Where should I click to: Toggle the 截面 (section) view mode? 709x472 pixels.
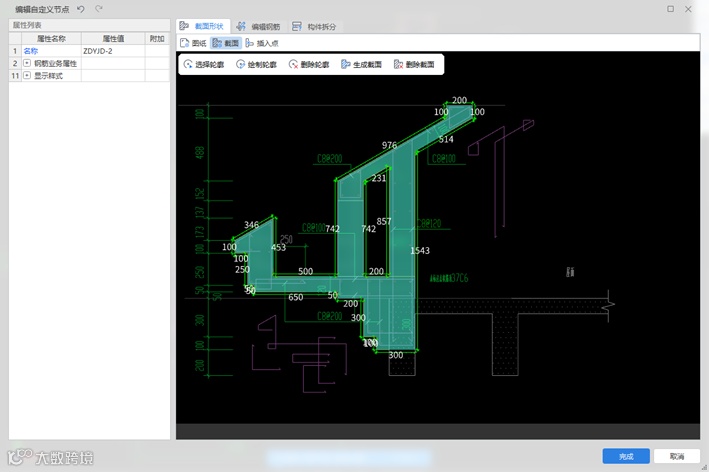click(226, 43)
